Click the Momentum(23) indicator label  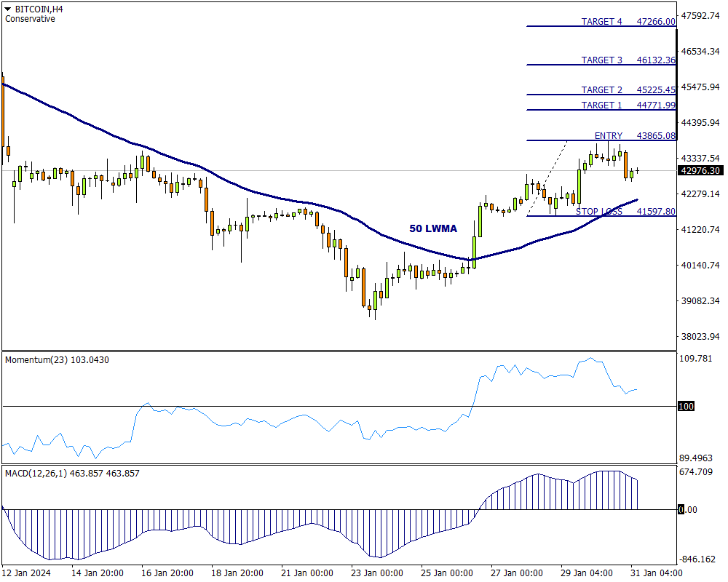pyautogui.click(x=49, y=360)
